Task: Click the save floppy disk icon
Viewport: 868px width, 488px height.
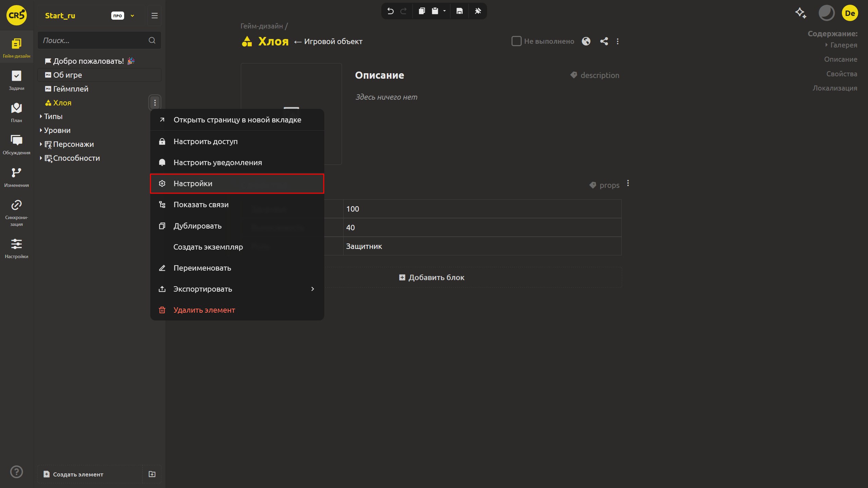Action: [459, 11]
